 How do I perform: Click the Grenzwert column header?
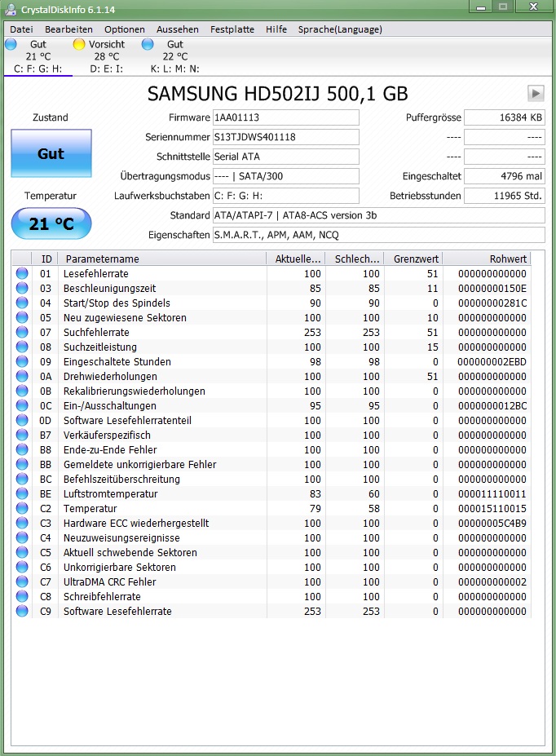413,259
